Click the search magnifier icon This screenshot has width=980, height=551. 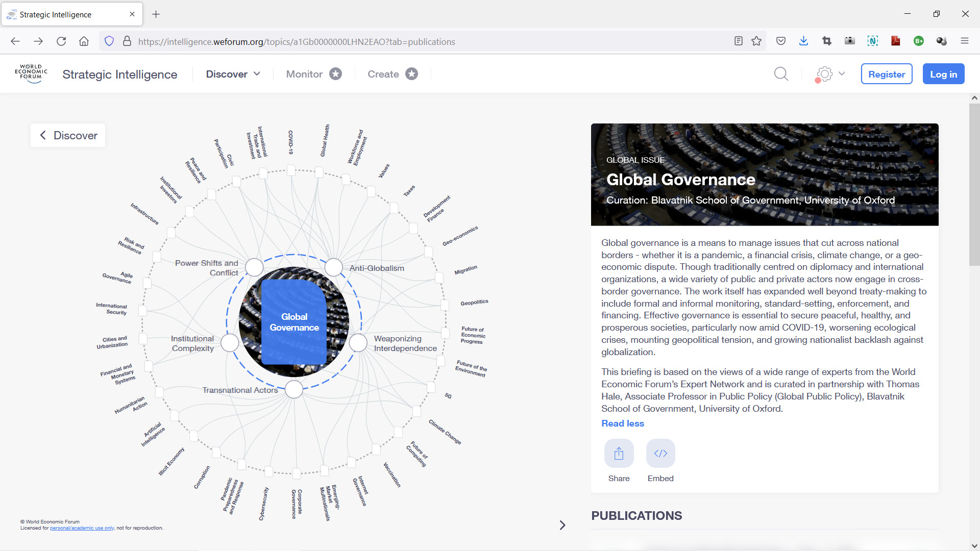[781, 74]
